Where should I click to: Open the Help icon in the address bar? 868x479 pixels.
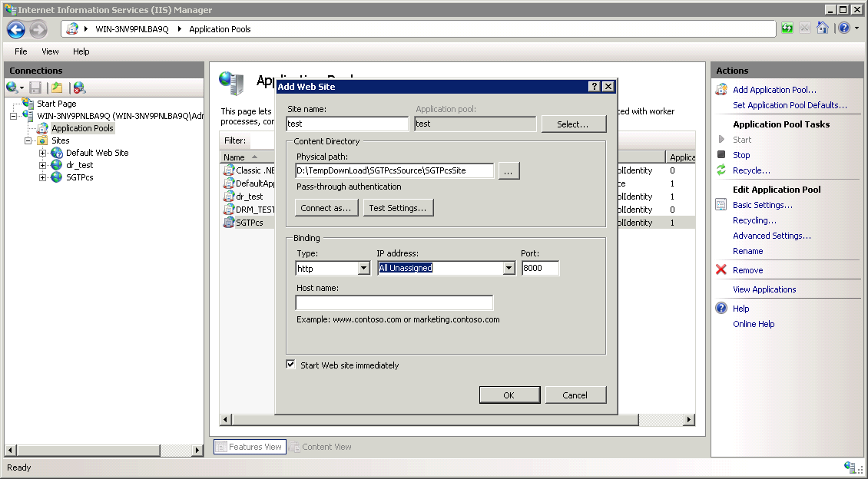843,28
